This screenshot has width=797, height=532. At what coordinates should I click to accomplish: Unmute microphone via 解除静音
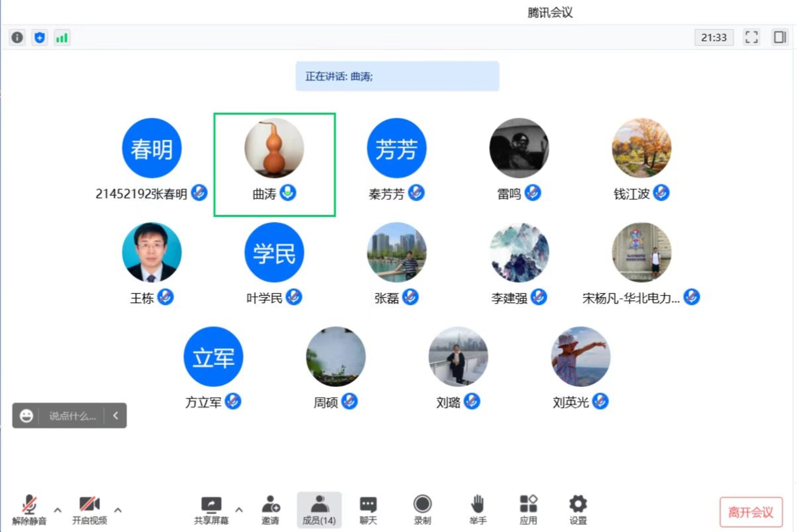point(29,510)
